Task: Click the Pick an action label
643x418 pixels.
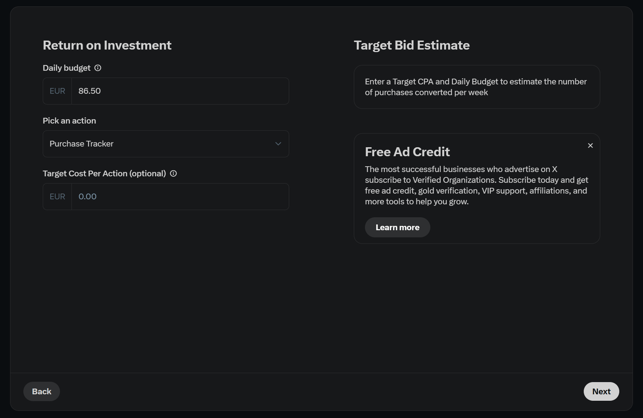Action: (69, 121)
